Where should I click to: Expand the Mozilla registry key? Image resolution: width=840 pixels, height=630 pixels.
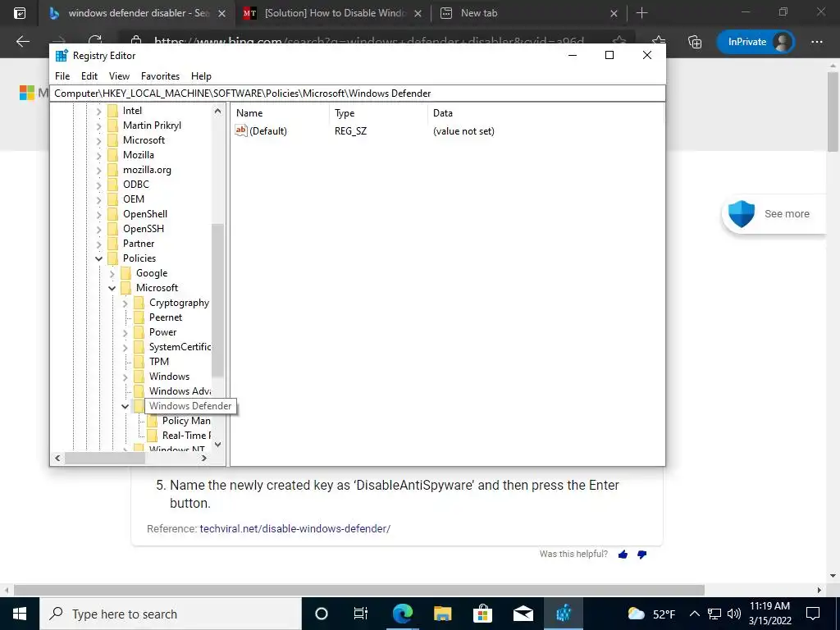pos(98,155)
